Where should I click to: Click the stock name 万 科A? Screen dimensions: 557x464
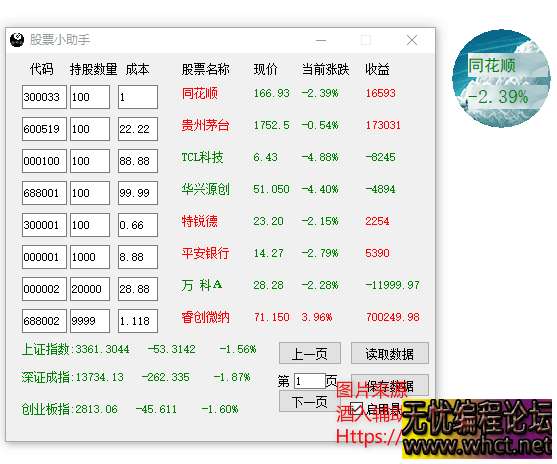(202, 285)
